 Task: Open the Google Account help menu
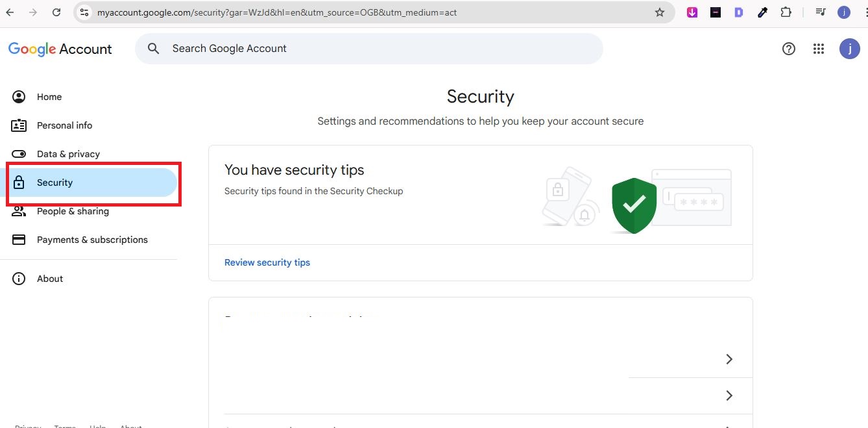788,48
